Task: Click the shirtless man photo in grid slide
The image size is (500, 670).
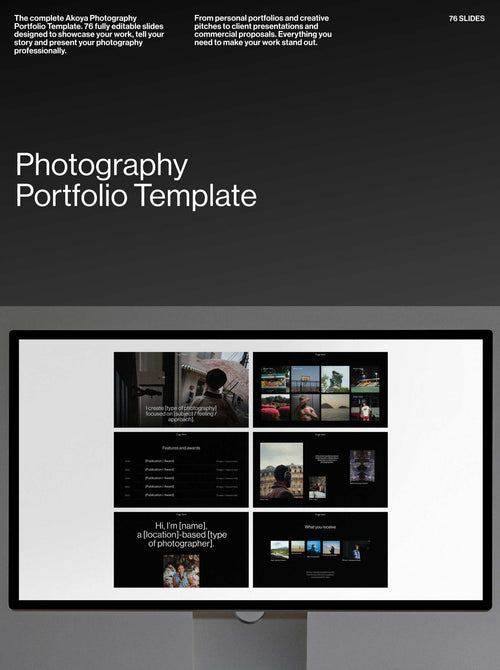Action: click(305, 407)
